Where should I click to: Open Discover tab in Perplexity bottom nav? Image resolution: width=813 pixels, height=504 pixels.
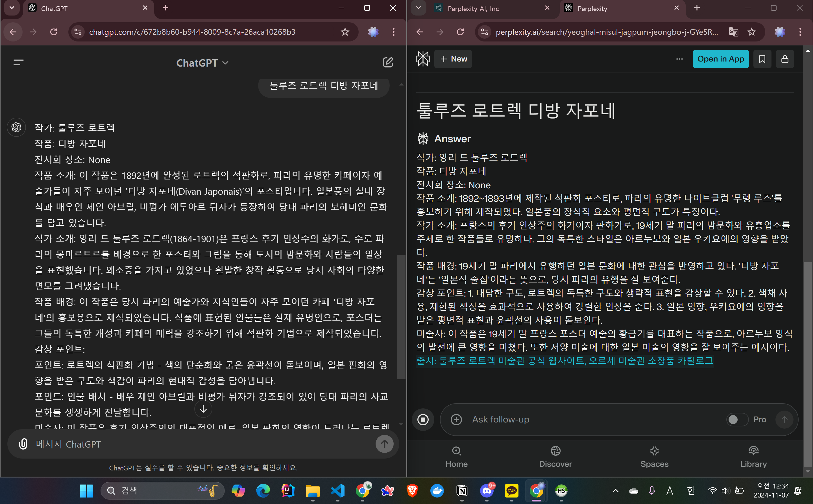[x=555, y=457]
